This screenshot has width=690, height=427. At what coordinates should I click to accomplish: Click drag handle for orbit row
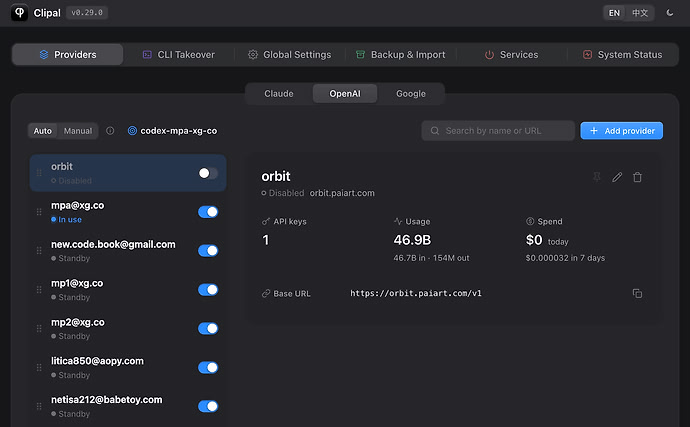coord(39,173)
